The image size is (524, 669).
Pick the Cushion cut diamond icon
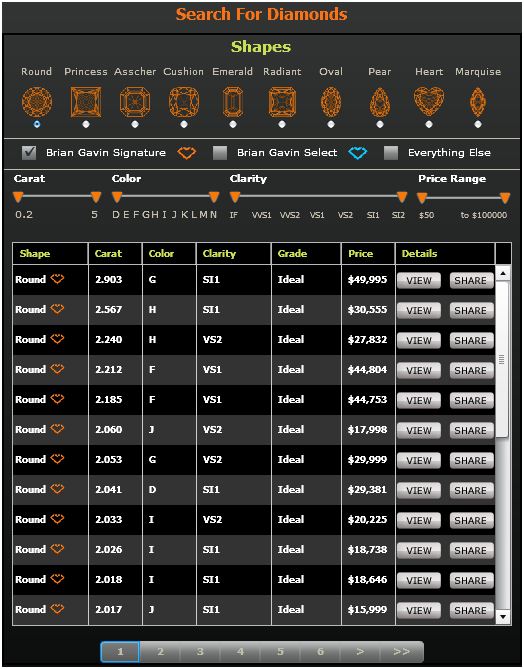pos(184,102)
